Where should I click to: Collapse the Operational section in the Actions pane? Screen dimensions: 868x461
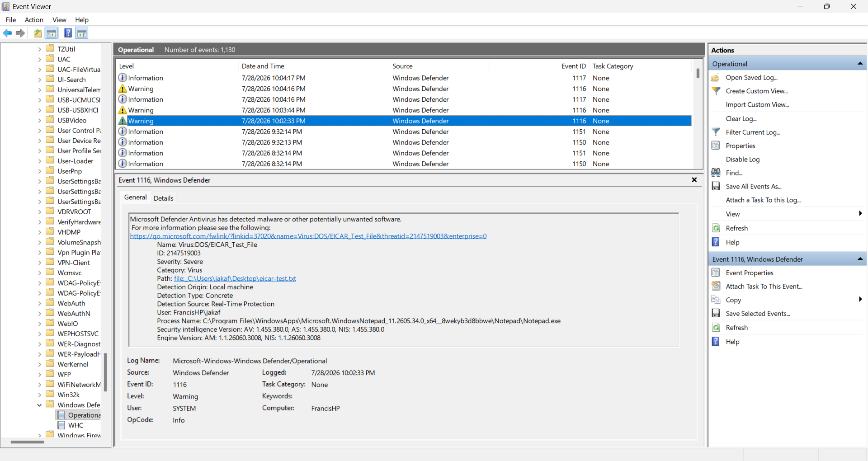[x=860, y=64]
